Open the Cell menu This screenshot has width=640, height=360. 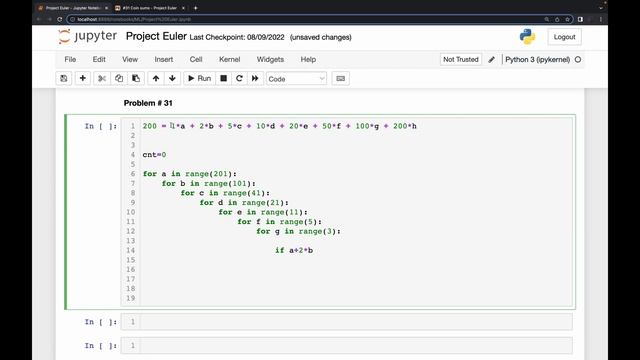(x=196, y=59)
